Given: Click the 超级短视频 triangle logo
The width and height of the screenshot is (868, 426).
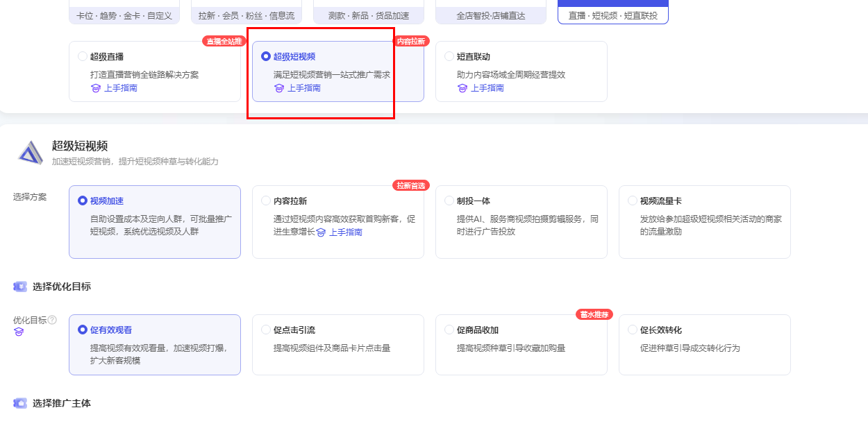Looking at the screenshot, I should 31,153.
